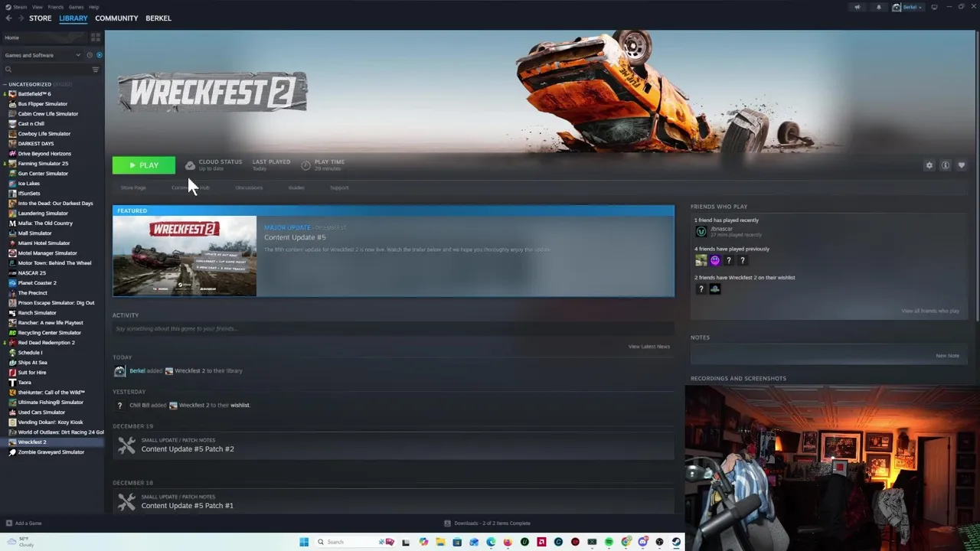Open the Berkel profile tab
This screenshot has width=980, height=551.
coord(158,18)
